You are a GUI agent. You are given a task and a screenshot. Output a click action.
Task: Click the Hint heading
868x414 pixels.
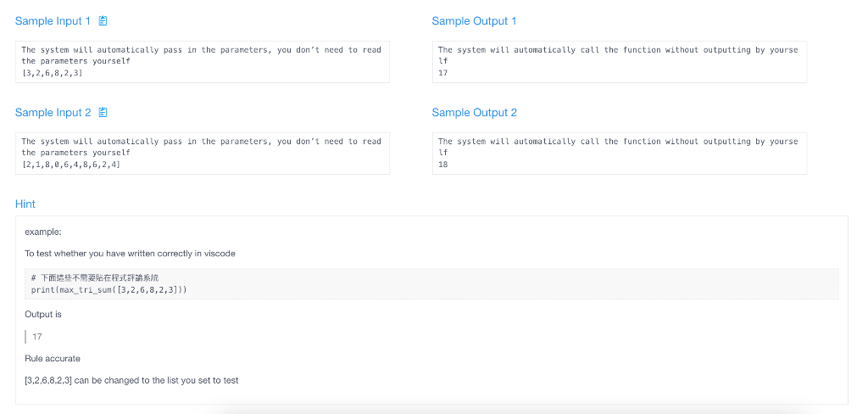coord(25,204)
